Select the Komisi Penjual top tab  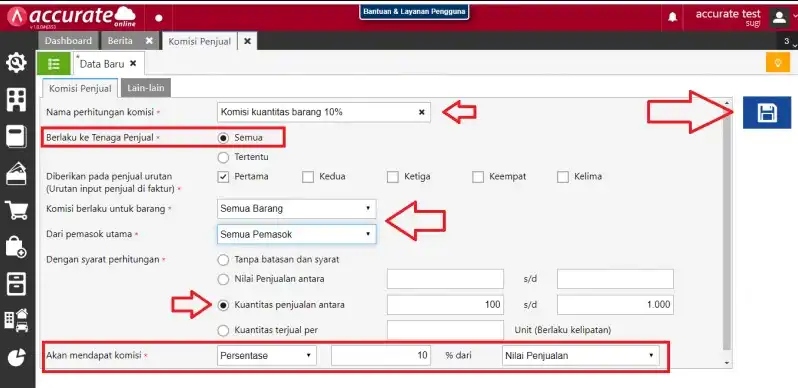point(200,41)
